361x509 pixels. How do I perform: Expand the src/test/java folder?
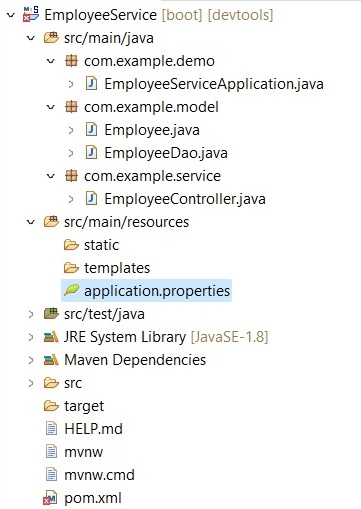click(x=31, y=314)
